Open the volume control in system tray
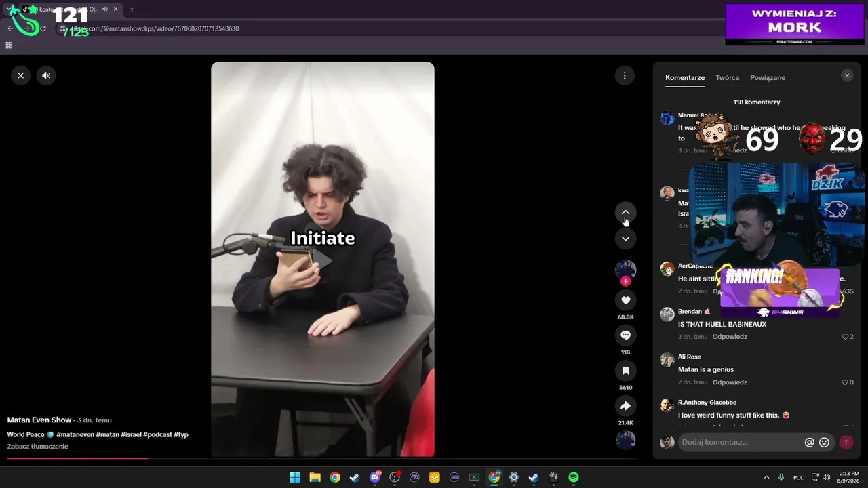868x488 pixels. pyautogui.click(x=826, y=477)
